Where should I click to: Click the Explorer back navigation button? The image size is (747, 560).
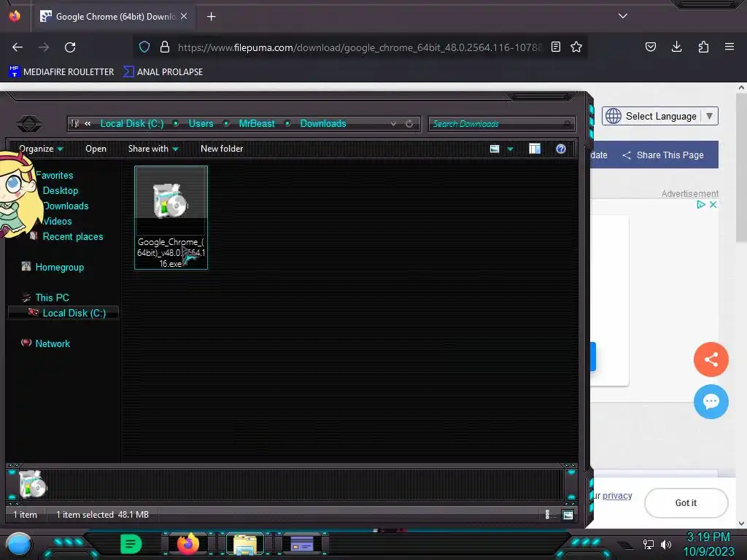click(29, 124)
